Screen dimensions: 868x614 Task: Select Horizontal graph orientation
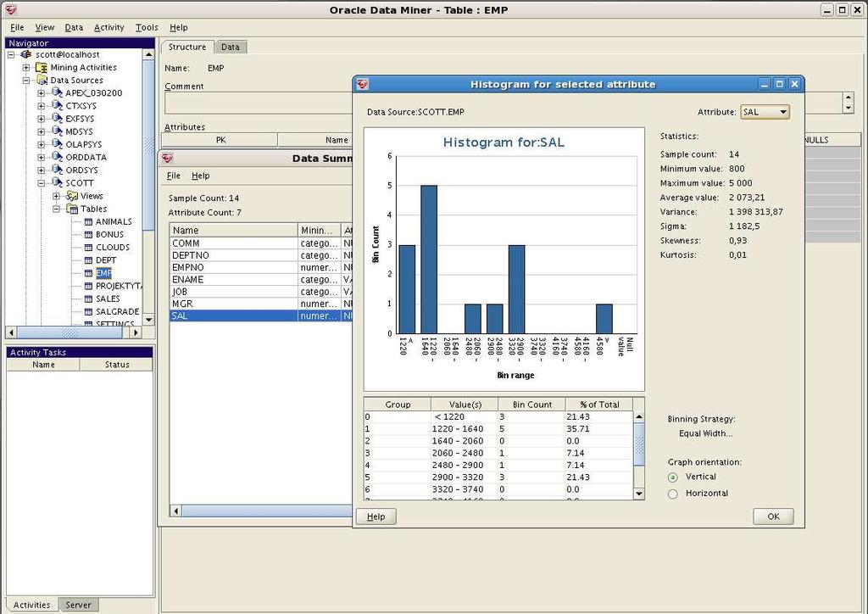(x=672, y=494)
